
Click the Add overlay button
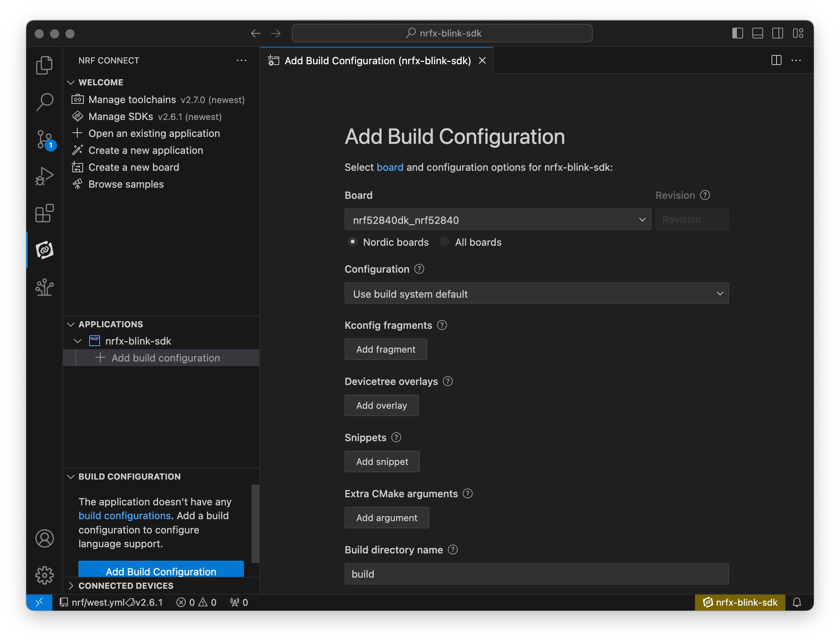tap(382, 405)
